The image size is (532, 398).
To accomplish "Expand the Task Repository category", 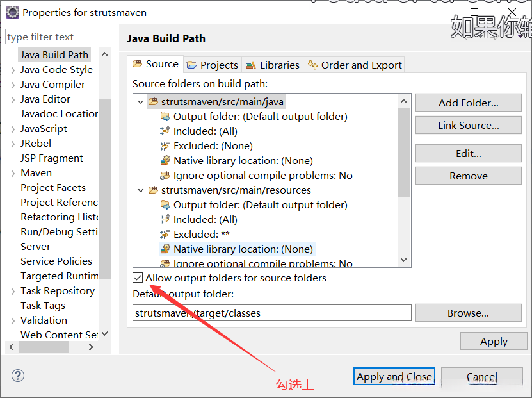I will tap(13, 292).
